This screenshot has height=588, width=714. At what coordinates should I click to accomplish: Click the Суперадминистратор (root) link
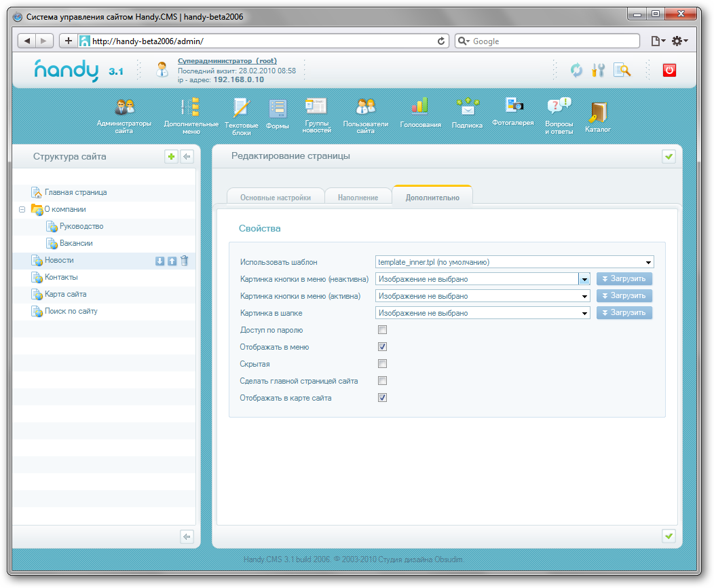[227, 61]
